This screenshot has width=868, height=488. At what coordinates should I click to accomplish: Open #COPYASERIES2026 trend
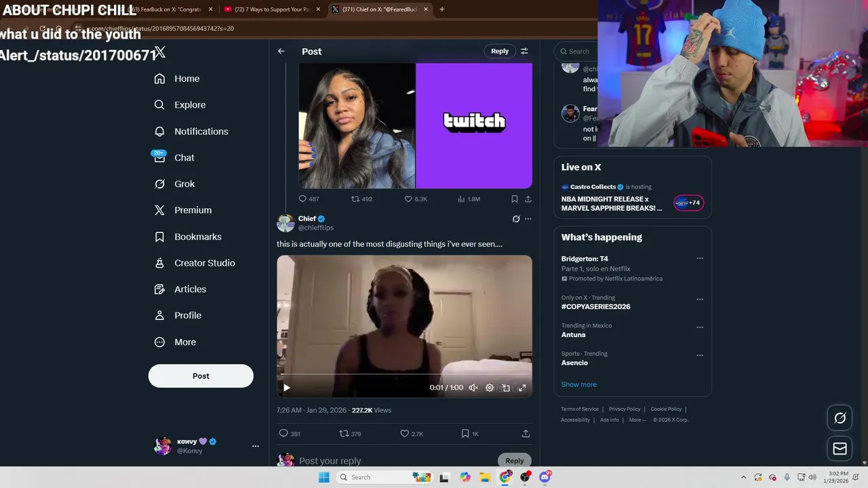click(x=596, y=307)
